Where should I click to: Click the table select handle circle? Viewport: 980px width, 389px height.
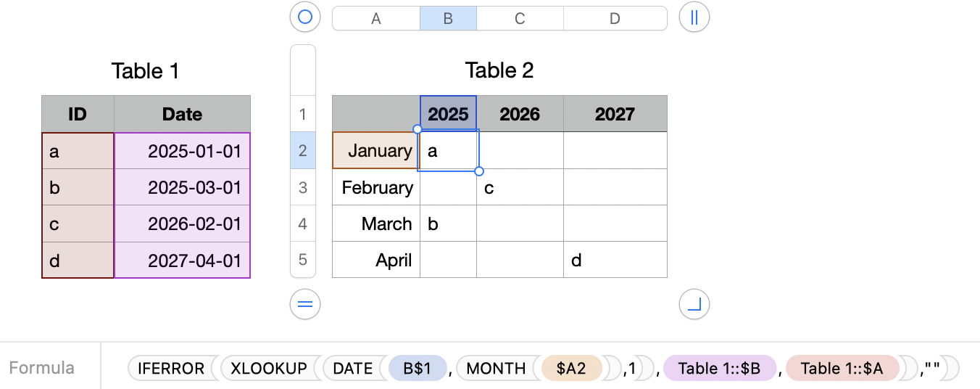point(305,17)
